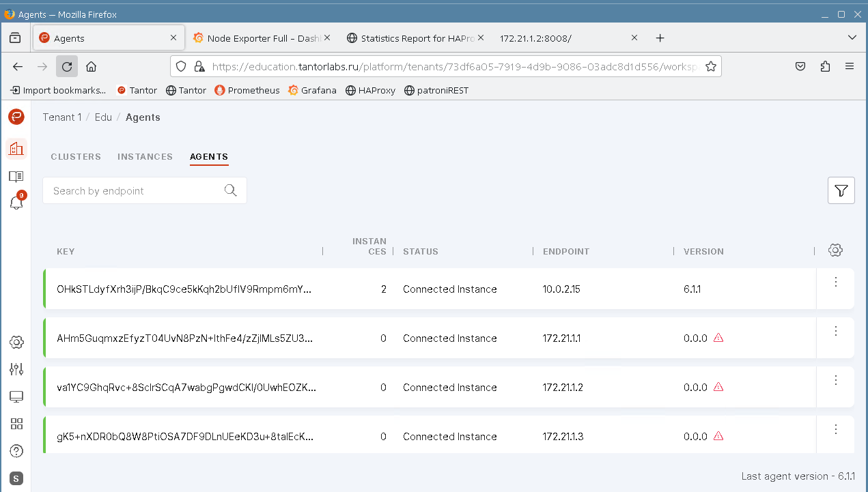
Task: Open table column settings gear
Action: (835, 250)
